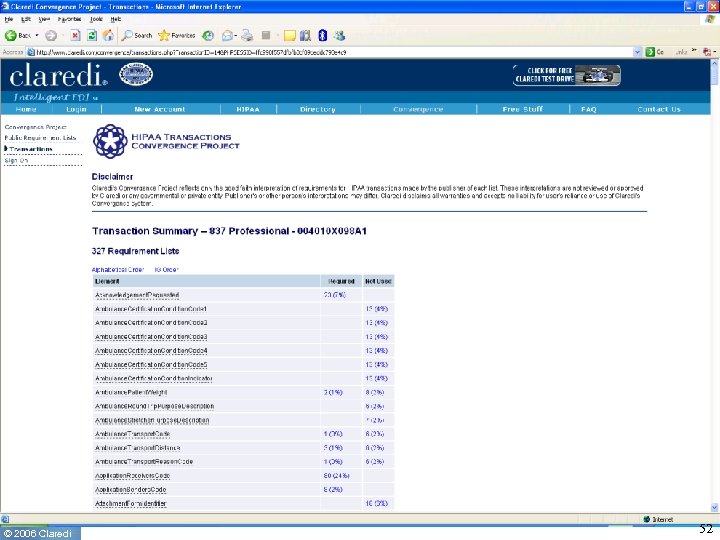Open the AcknowledgementRequested element link
Viewport: 720px width, 540px height.
click(x=137, y=295)
